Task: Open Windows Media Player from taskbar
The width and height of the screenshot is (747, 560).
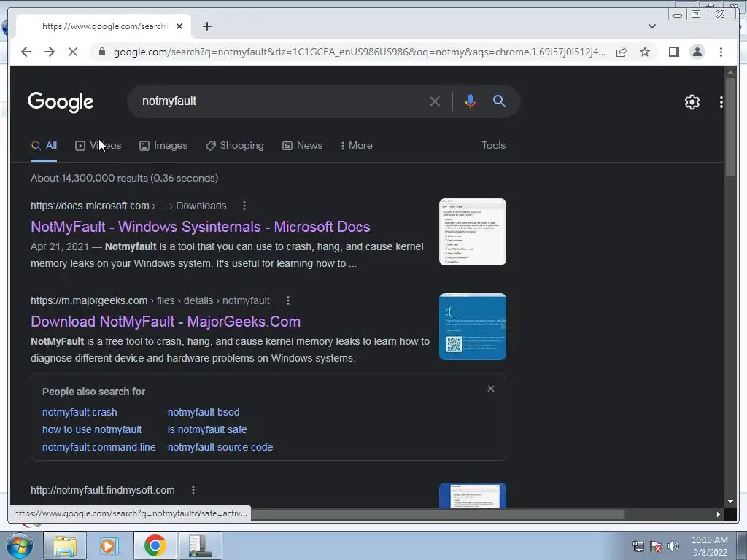Action: [x=109, y=545]
